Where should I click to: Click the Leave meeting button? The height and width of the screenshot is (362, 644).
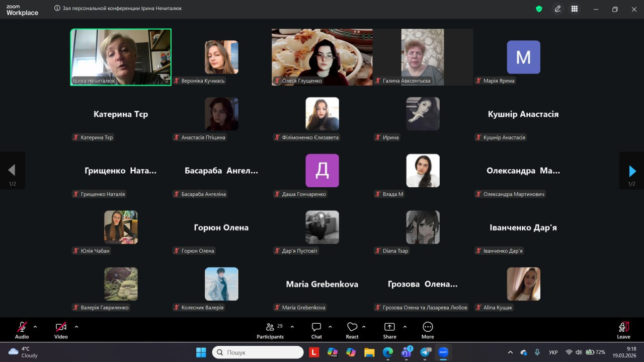(x=623, y=330)
